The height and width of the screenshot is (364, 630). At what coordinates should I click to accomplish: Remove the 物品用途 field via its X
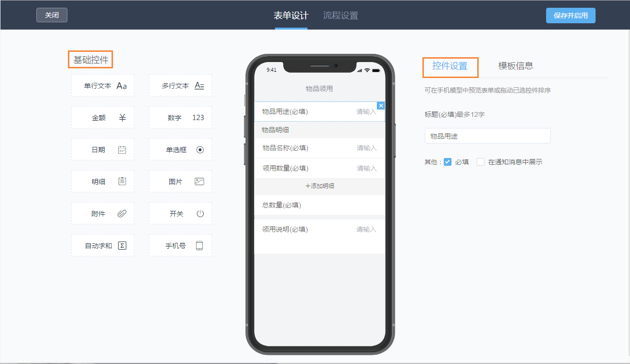[x=381, y=105]
